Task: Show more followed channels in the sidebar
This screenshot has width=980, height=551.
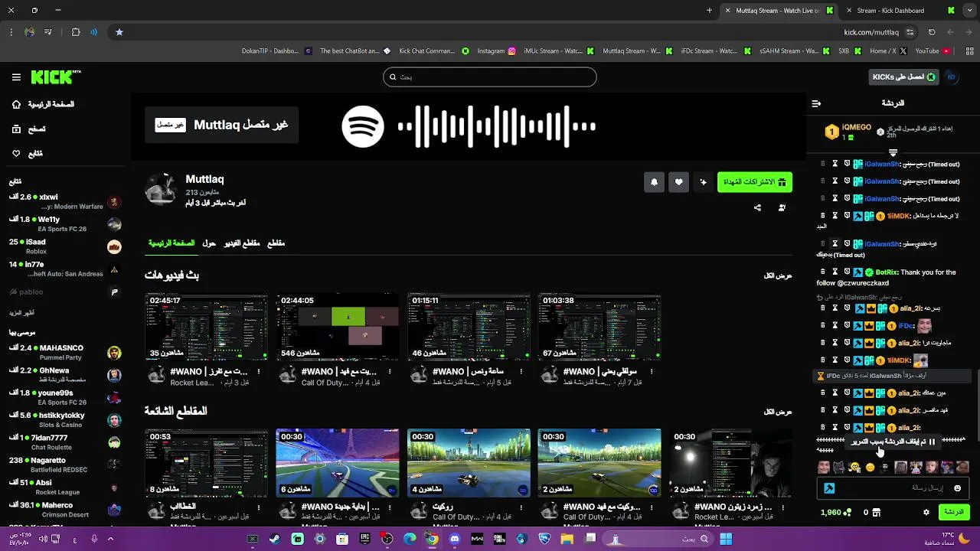Action: (21, 313)
